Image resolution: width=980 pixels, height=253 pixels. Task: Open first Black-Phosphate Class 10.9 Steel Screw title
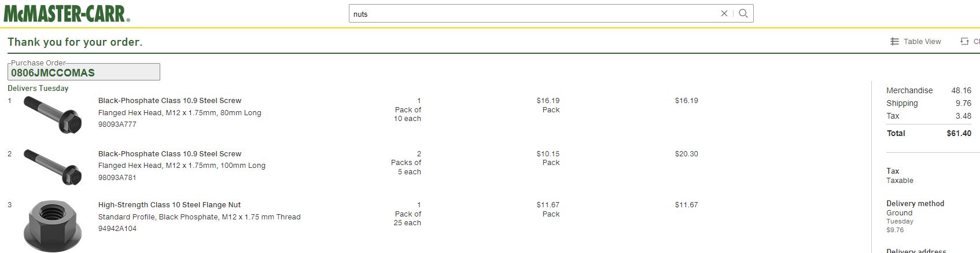[x=170, y=101]
